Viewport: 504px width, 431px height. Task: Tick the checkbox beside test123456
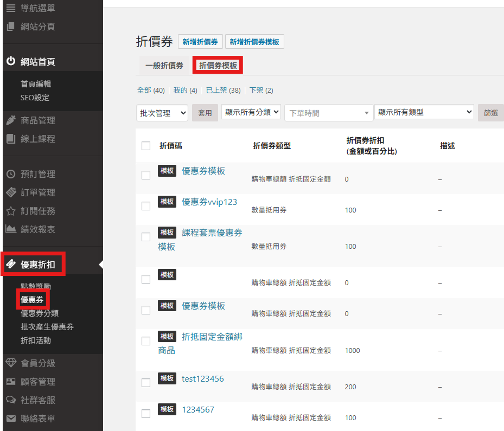coord(145,383)
